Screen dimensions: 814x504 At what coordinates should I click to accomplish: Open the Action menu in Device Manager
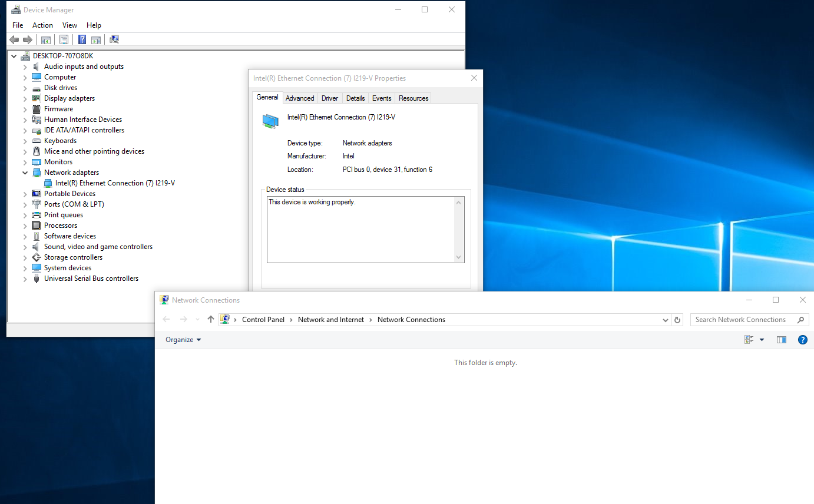click(x=42, y=25)
